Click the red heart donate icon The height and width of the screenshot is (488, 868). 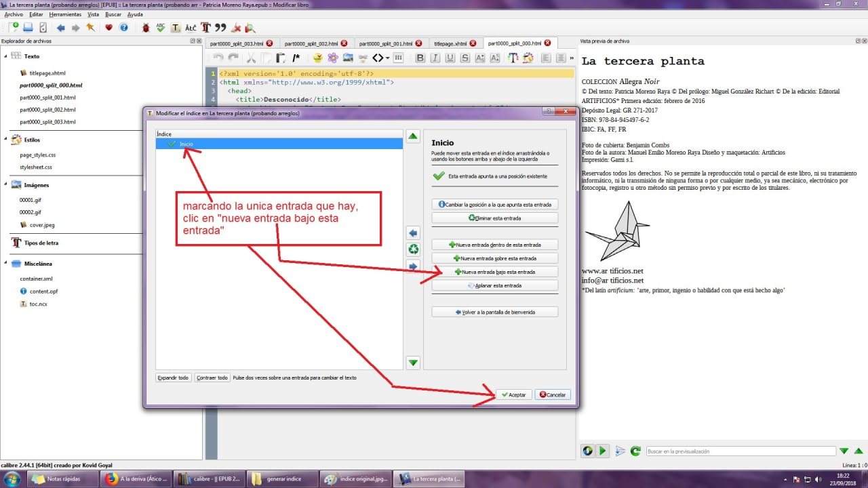(108, 28)
